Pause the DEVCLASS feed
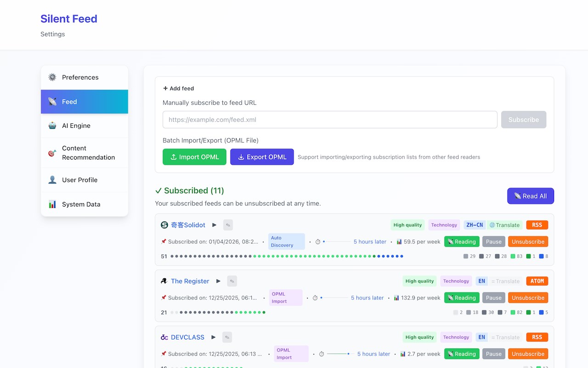Screen dimensions: 588x368 (x=494, y=354)
